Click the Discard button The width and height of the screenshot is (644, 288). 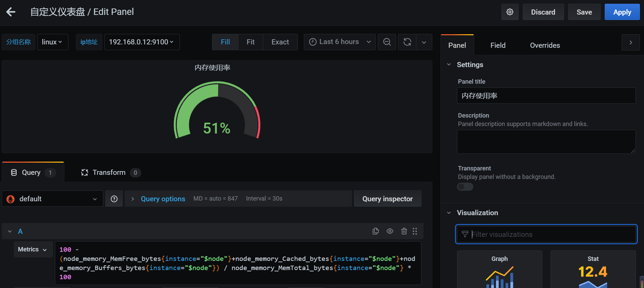click(543, 12)
